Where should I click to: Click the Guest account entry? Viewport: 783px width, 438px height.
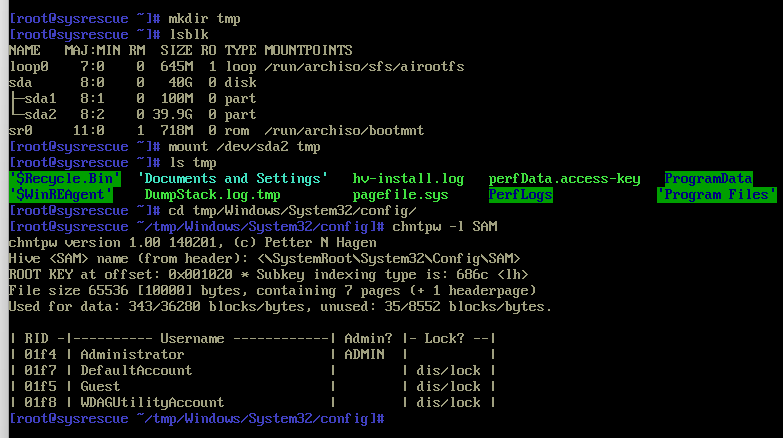click(x=100, y=386)
